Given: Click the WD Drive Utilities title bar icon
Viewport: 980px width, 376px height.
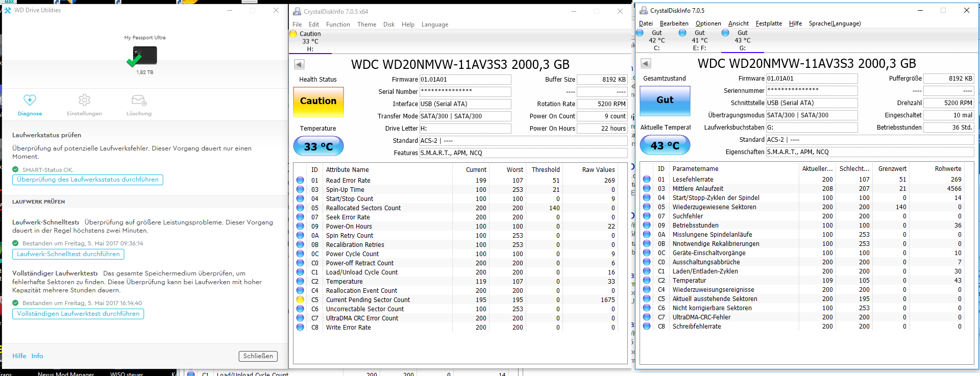Looking at the screenshot, I should [8, 10].
